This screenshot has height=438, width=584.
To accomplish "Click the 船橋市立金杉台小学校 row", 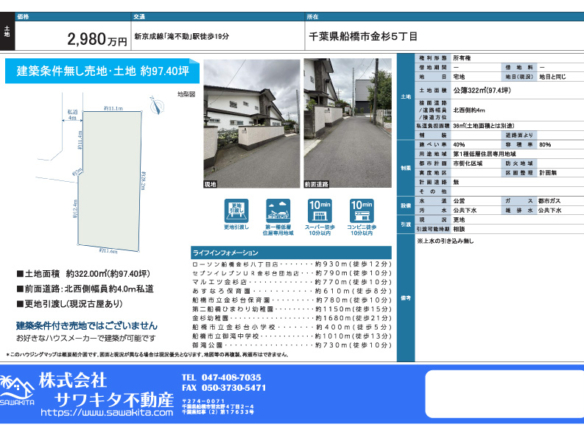I will point(292,327).
